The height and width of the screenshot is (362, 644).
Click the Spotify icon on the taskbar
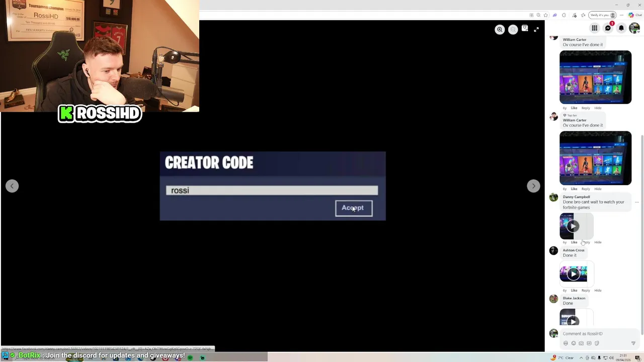(190, 357)
